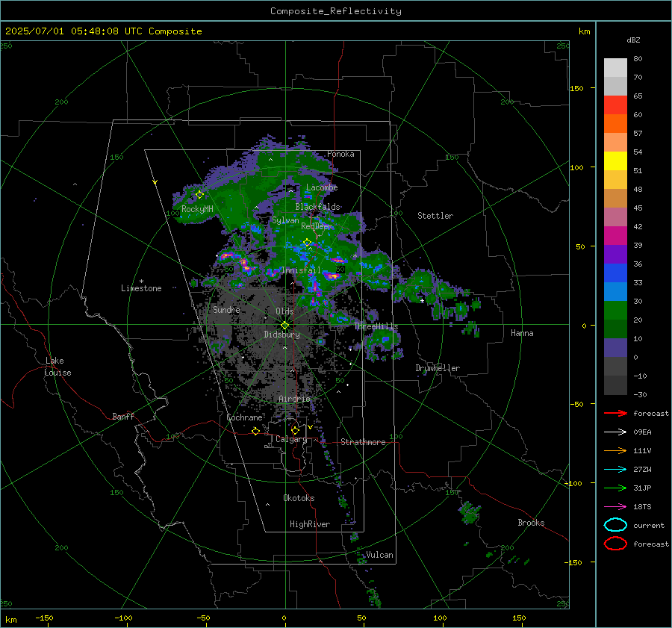This screenshot has height=628, width=672.
Task: Click the Vulcan label
Action: point(379,555)
